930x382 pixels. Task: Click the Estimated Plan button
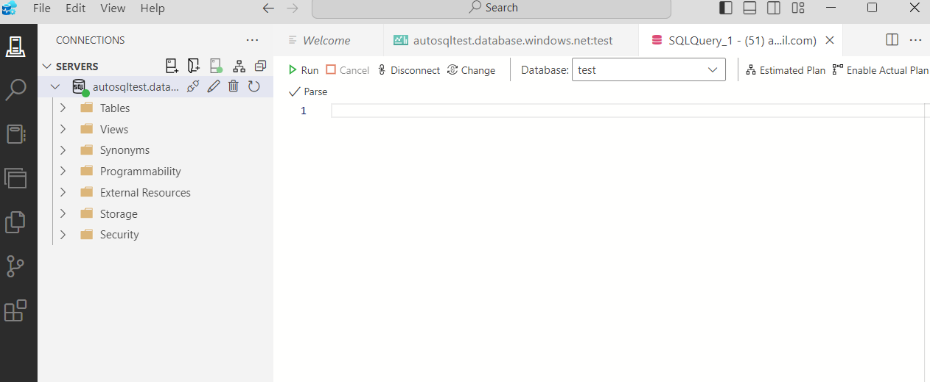point(785,70)
